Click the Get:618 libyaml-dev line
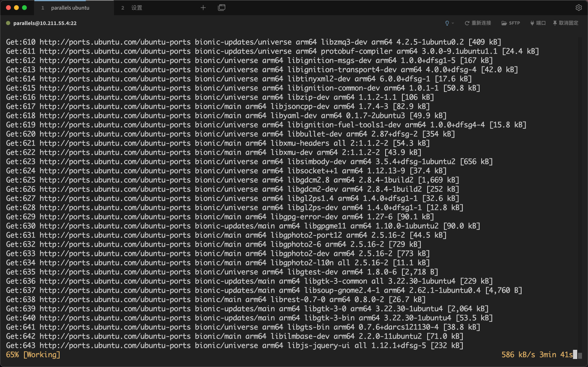This screenshot has height=367, width=588. 226,116
